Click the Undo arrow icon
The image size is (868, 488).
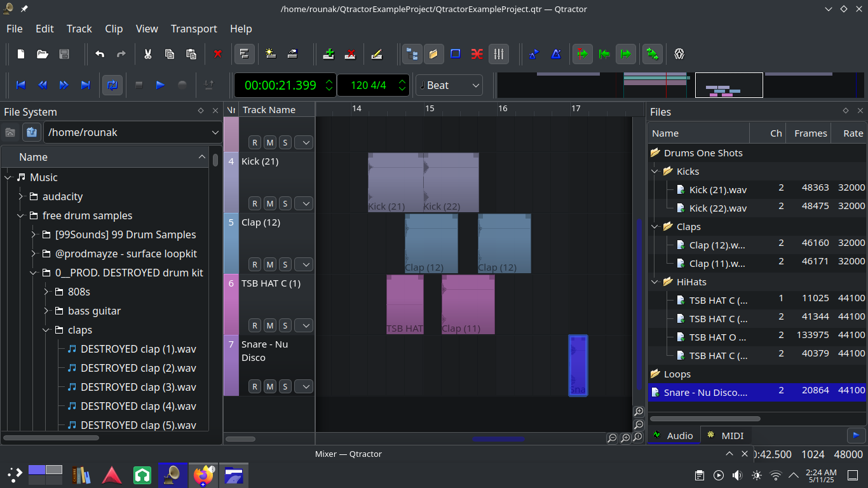pyautogui.click(x=100, y=54)
